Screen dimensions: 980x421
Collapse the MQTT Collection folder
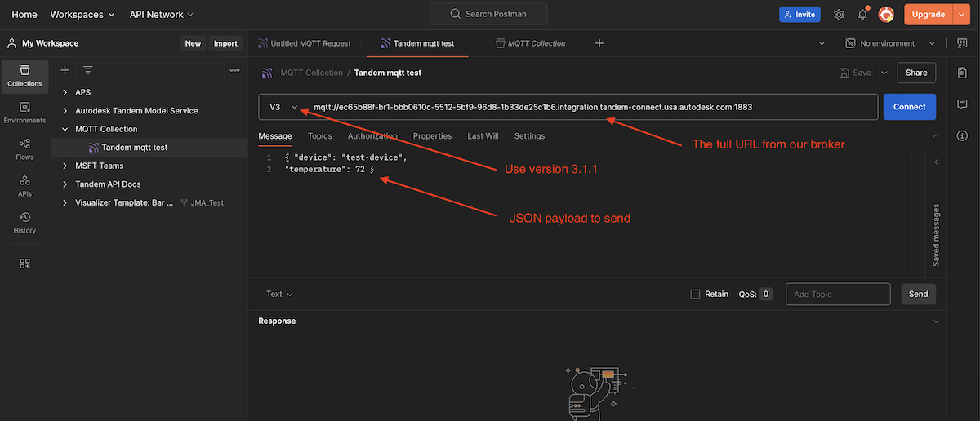point(65,129)
